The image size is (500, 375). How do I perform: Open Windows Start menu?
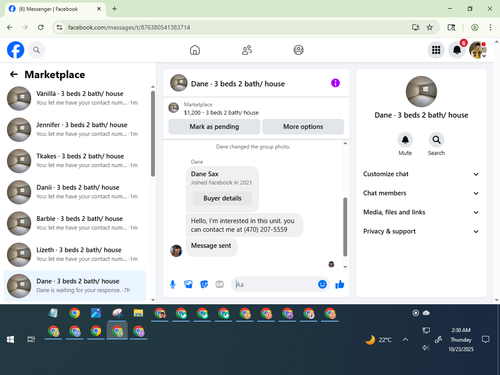10,339
